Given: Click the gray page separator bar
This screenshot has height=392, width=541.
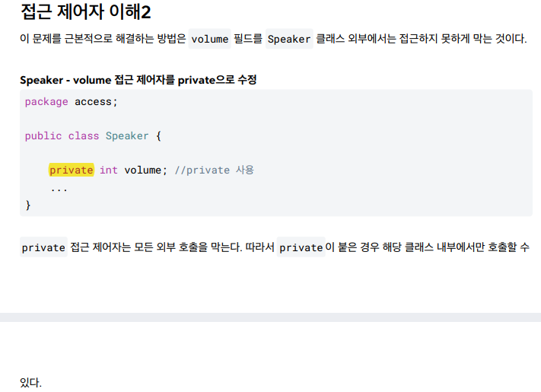Looking at the screenshot, I should click(x=271, y=317).
